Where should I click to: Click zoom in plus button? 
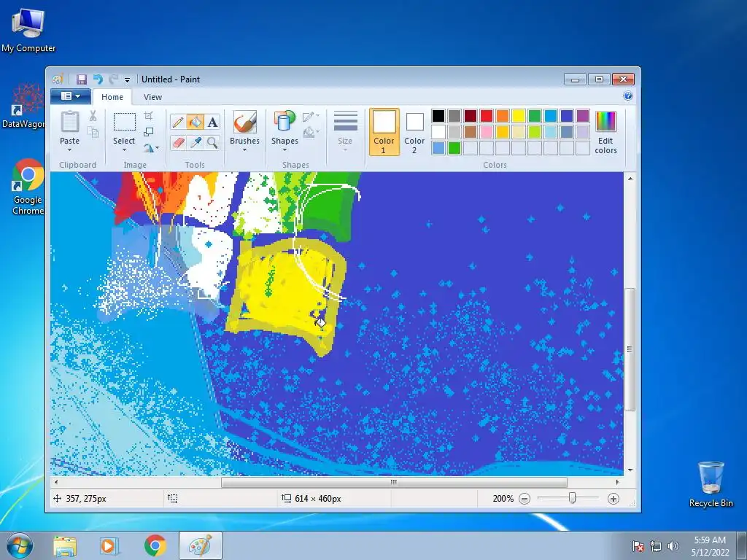(x=613, y=499)
